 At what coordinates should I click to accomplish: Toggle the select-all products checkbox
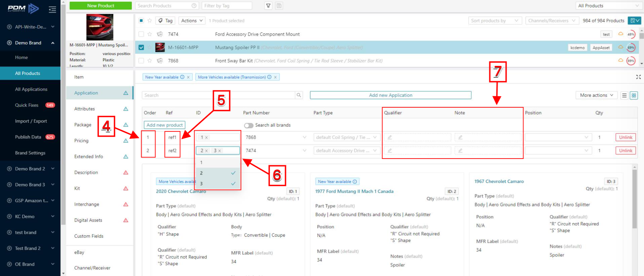point(141,21)
